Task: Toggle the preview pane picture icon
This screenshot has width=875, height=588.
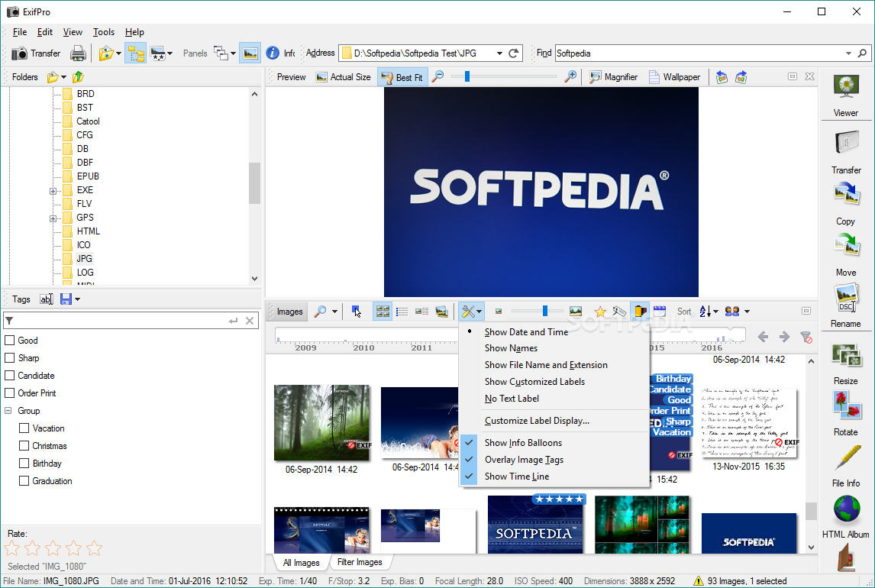Action: coord(250,53)
